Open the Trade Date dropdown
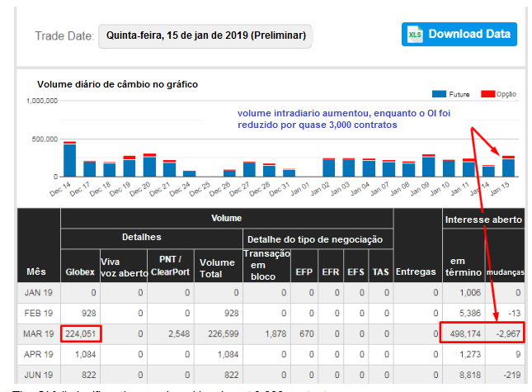 point(206,36)
